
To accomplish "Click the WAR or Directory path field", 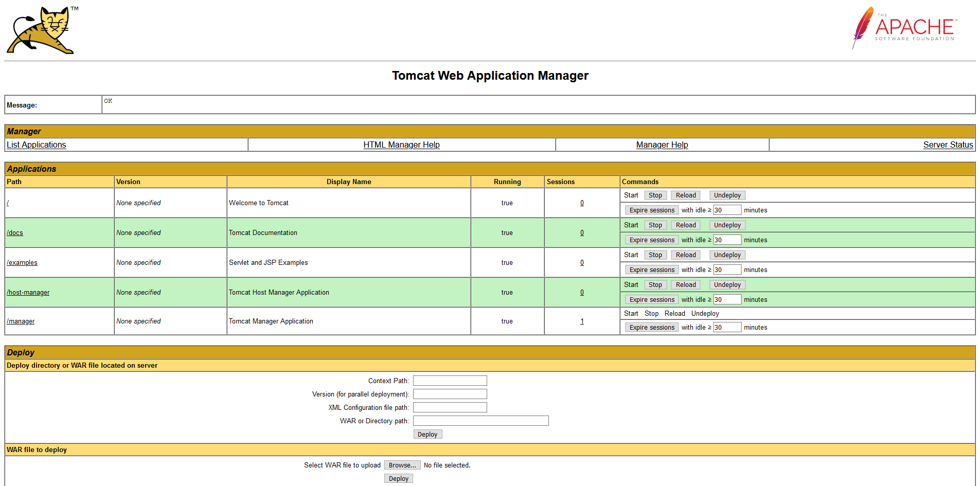I will (x=480, y=421).
